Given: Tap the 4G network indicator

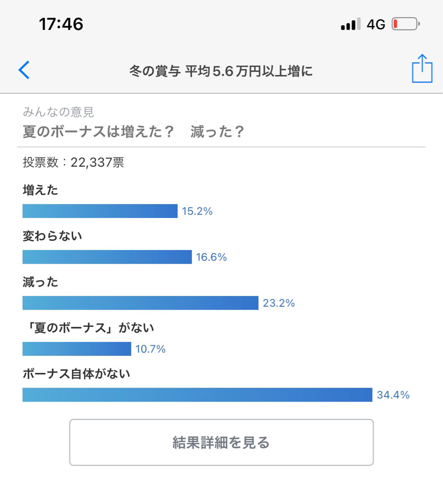Looking at the screenshot, I should coord(376,25).
